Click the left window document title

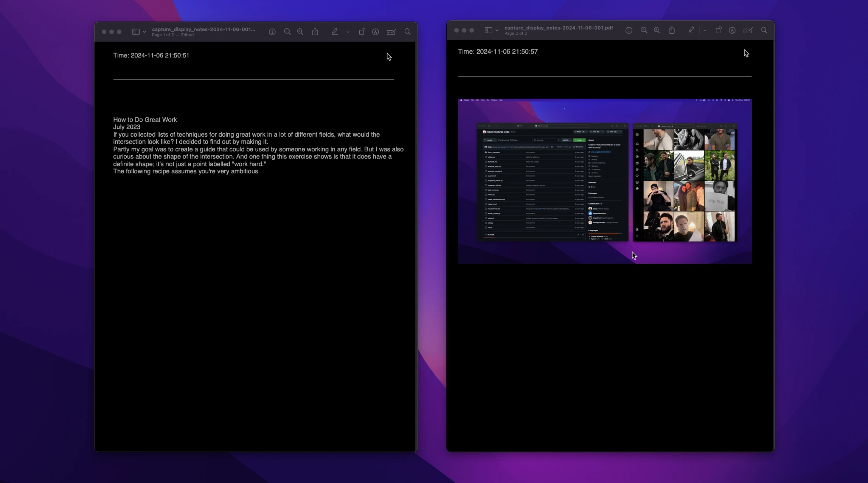pos(203,29)
